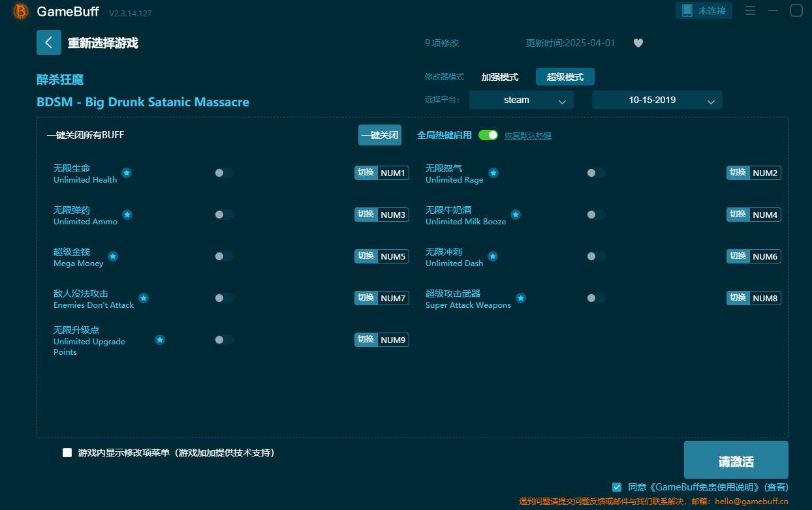Click the GameBuff logo icon
The width and height of the screenshot is (812, 510).
tap(21, 11)
